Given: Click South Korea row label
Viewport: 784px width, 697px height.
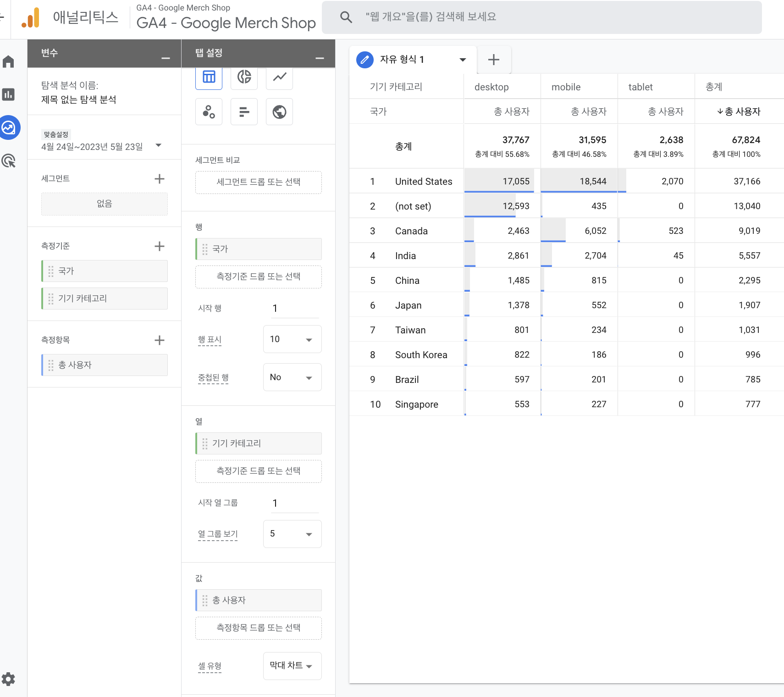Looking at the screenshot, I should 421,355.
